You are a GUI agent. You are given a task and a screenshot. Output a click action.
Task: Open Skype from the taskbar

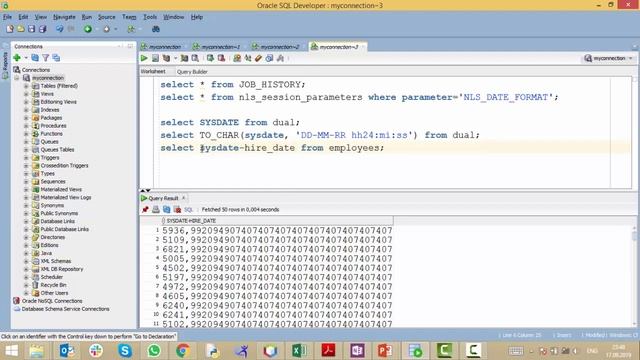125,350
